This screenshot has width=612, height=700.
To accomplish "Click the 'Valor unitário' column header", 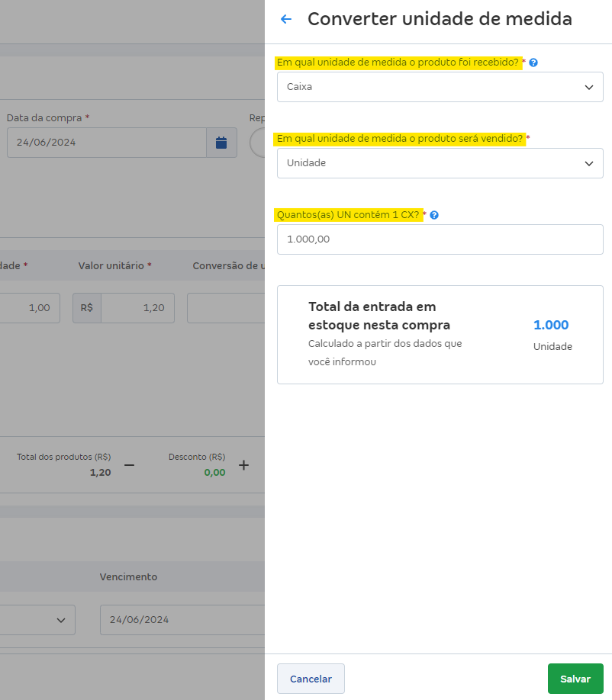I will [111, 266].
